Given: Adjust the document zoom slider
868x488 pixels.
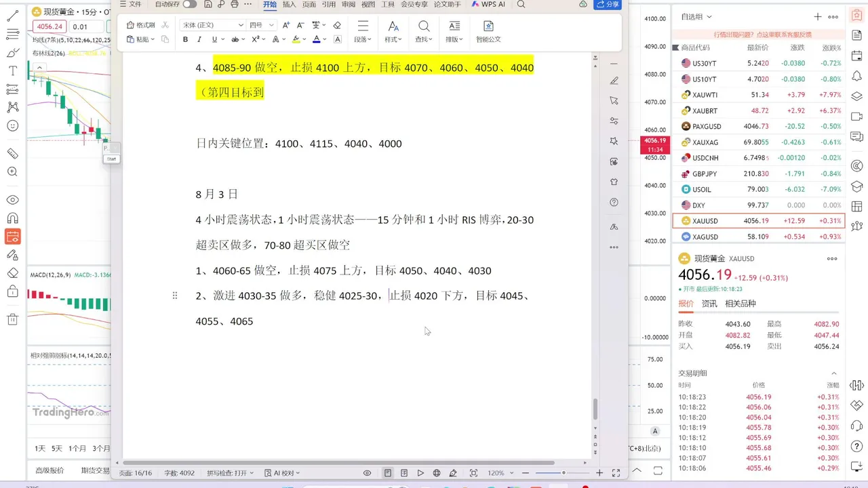Looking at the screenshot, I should point(563,473).
